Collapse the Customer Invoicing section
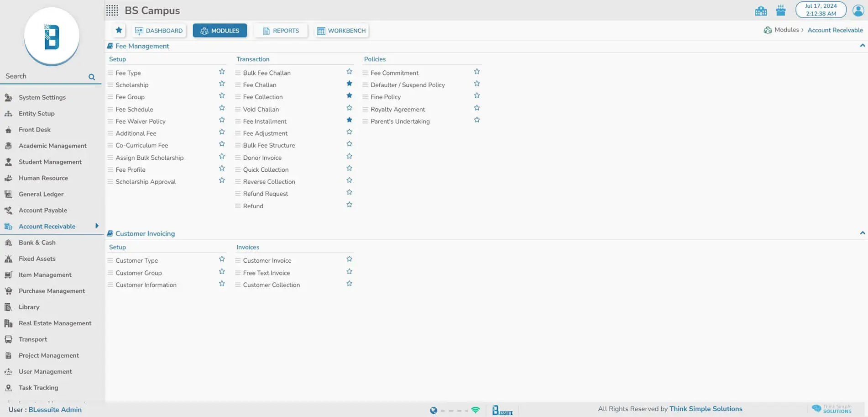 [862, 233]
